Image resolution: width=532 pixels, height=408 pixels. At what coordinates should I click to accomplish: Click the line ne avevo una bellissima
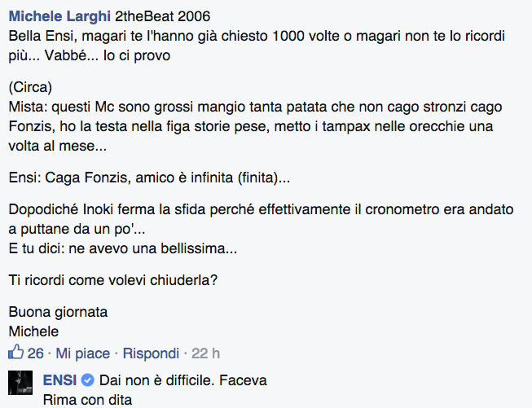(123, 248)
